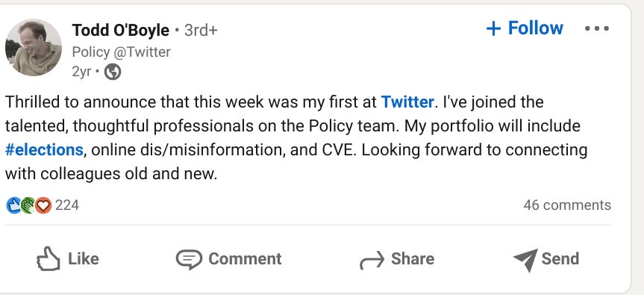Screen dimensions: 644x295
Task: Follow Todd O'Boyle
Action: click(525, 28)
